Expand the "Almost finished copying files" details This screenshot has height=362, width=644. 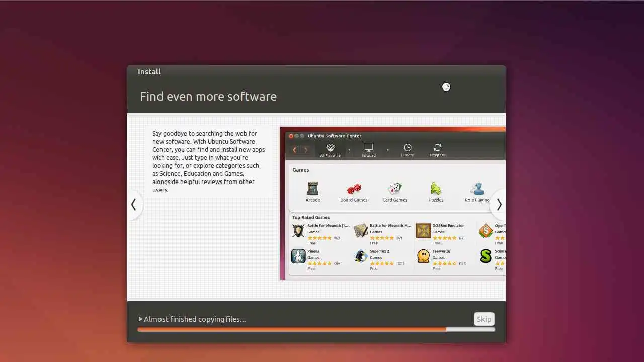(x=140, y=319)
